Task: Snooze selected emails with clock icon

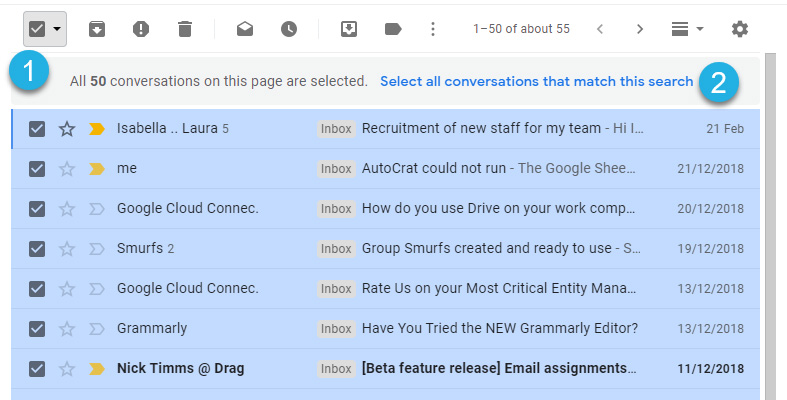Action: point(289,29)
